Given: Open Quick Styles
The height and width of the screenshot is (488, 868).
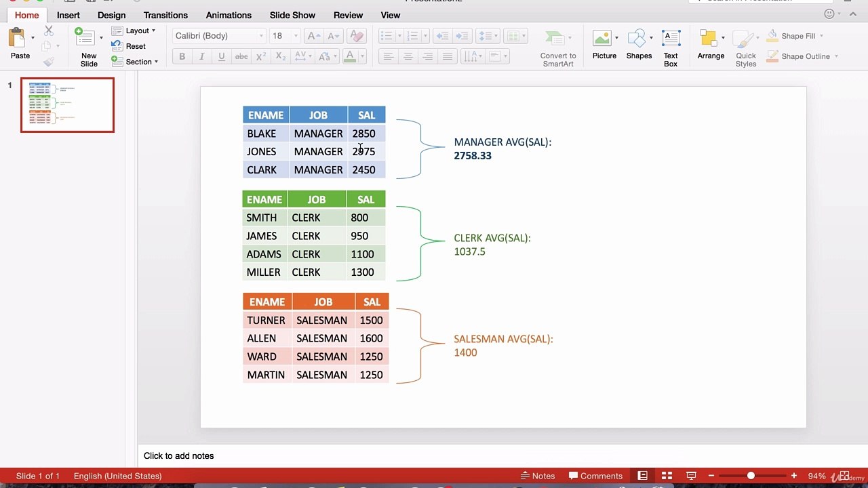Looking at the screenshot, I should (746, 49).
